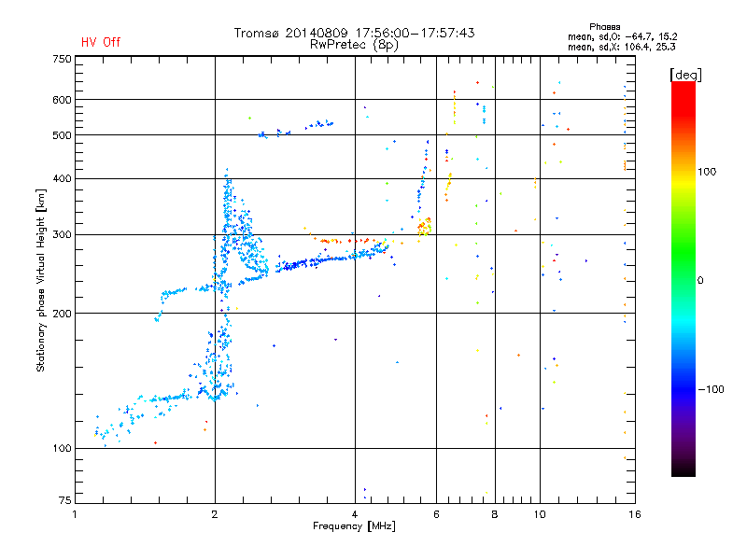Click the y-axis tick label '300'

pos(62,234)
